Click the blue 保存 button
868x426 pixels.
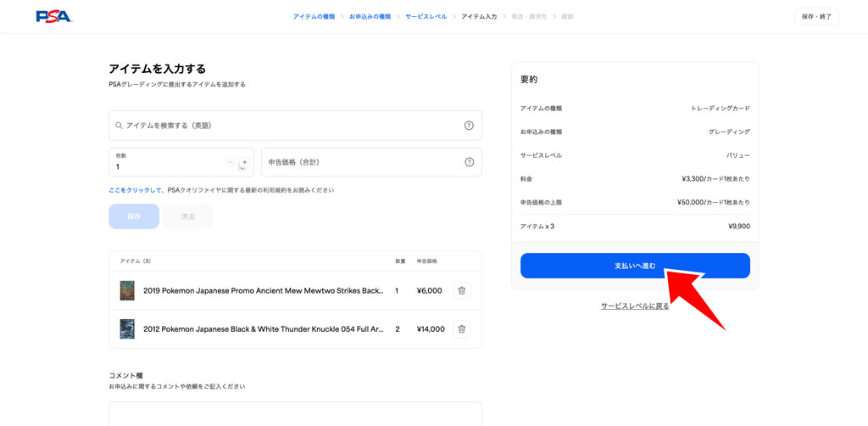(134, 216)
